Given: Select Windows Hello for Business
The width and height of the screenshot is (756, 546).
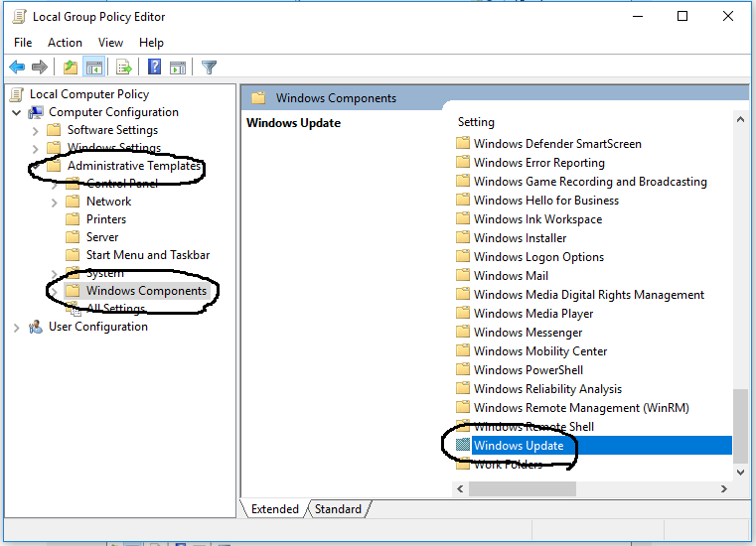Looking at the screenshot, I should (x=545, y=200).
